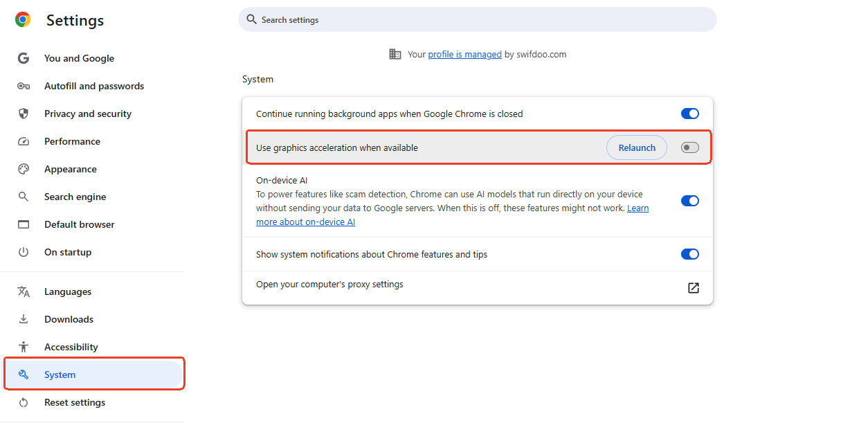
Task: Click the magnifier icon beside Search engine
Action: (24, 197)
